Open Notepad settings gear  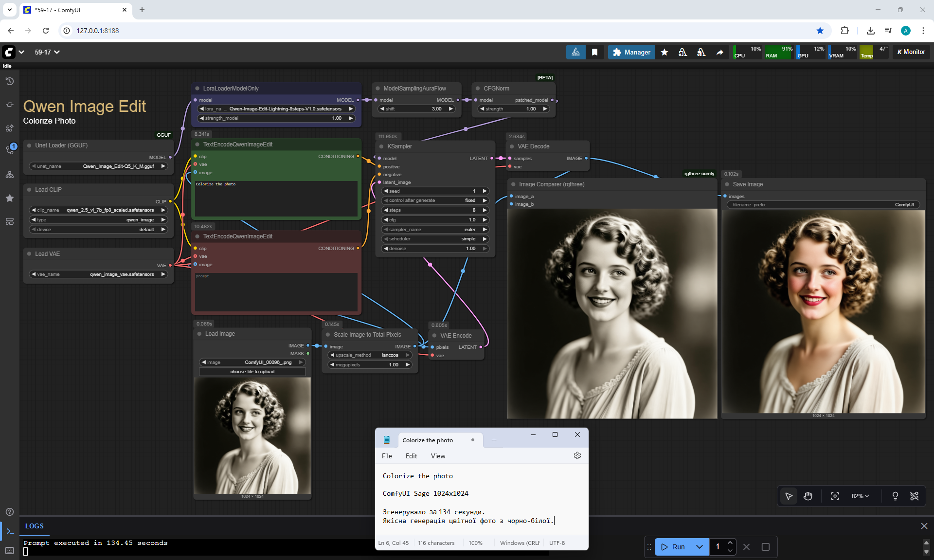click(577, 456)
